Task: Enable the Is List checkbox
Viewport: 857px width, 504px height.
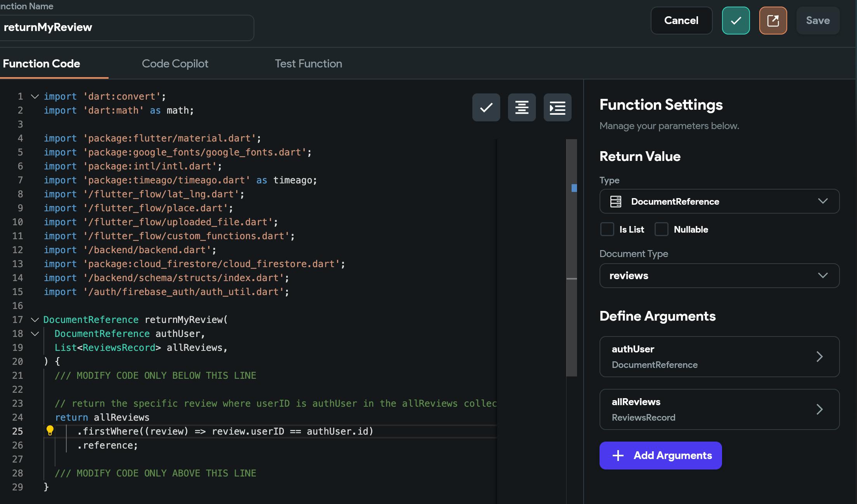Action: (607, 230)
